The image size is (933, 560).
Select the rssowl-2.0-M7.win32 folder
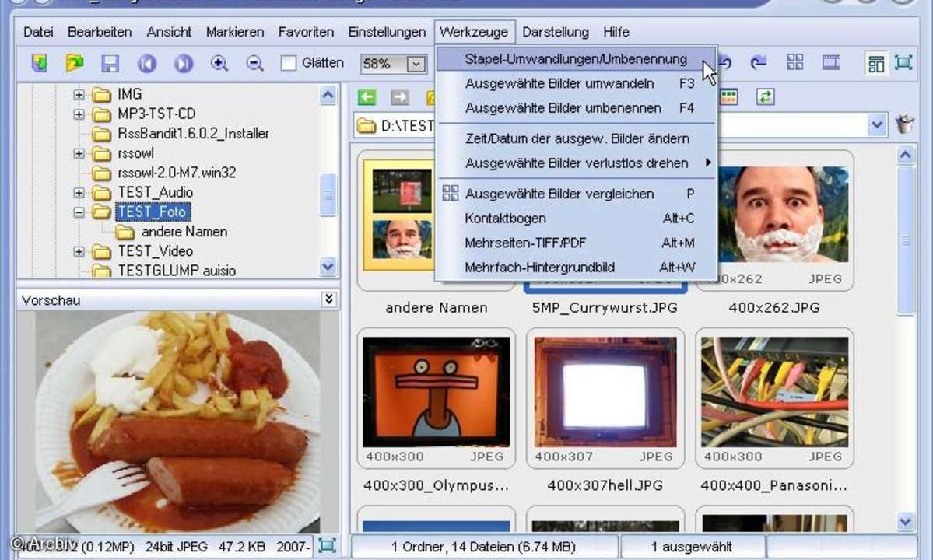click(x=177, y=173)
